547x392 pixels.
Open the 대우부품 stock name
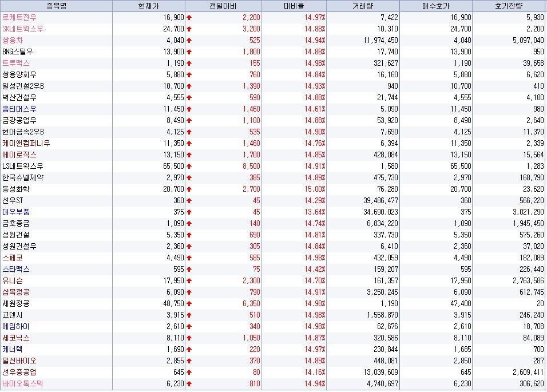point(16,212)
